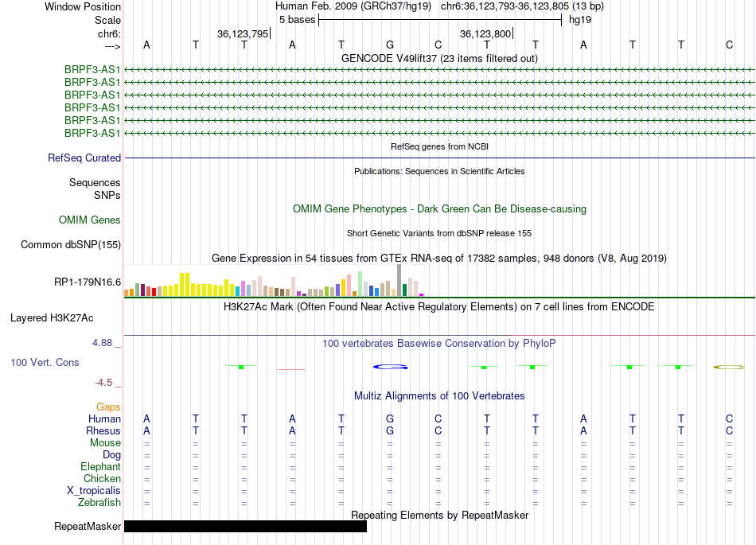Image resolution: width=756 pixels, height=545 pixels.
Task: Click the '5 bases' scale label
Action: tap(297, 20)
